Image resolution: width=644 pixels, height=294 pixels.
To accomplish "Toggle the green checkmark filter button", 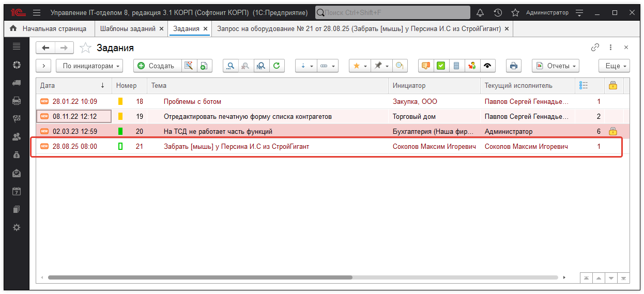I will pos(441,66).
